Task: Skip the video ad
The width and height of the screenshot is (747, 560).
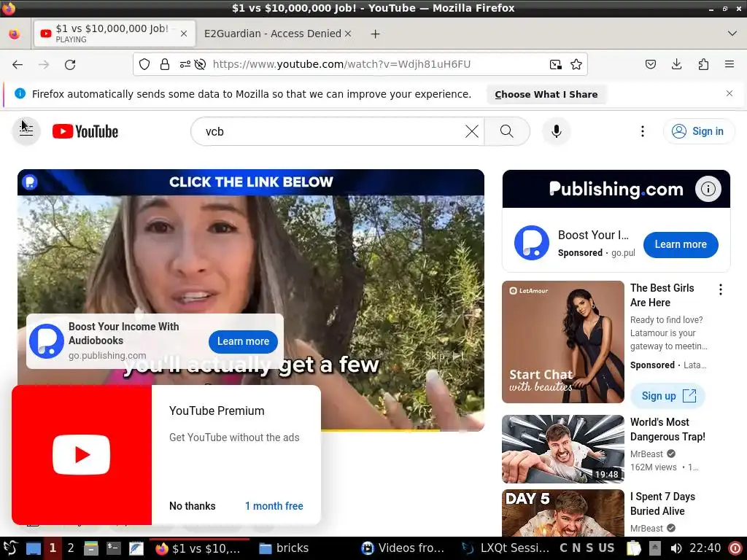Action: [x=444, y=356]
